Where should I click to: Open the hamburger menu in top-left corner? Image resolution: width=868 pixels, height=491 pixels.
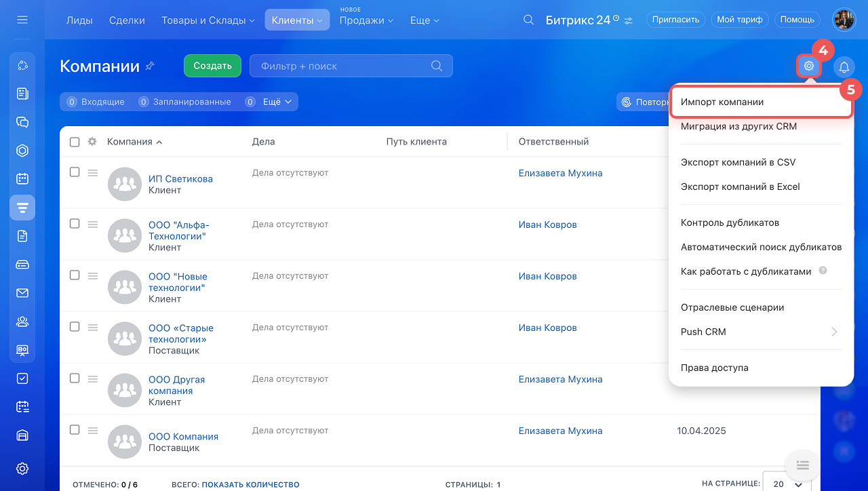click(22, 20)
